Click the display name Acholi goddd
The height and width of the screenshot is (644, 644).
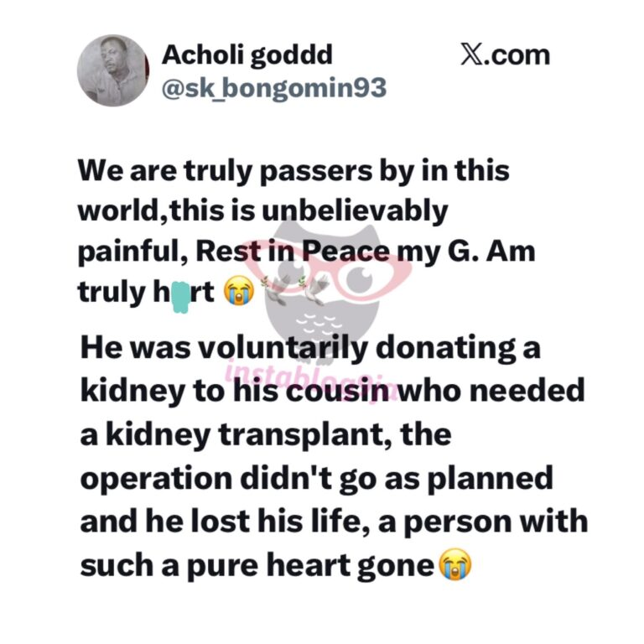pos(247,55)
